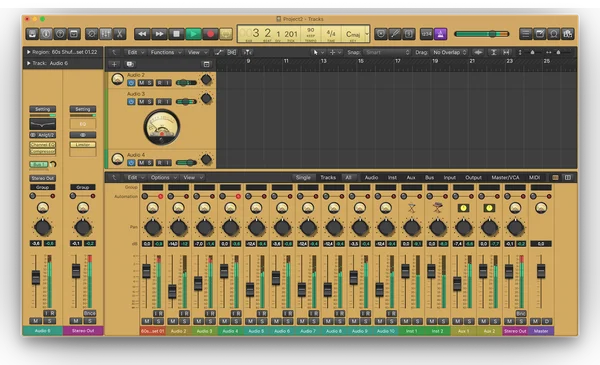
Task: Solo the Audio 4 track header
Action: tap(149, 163)
